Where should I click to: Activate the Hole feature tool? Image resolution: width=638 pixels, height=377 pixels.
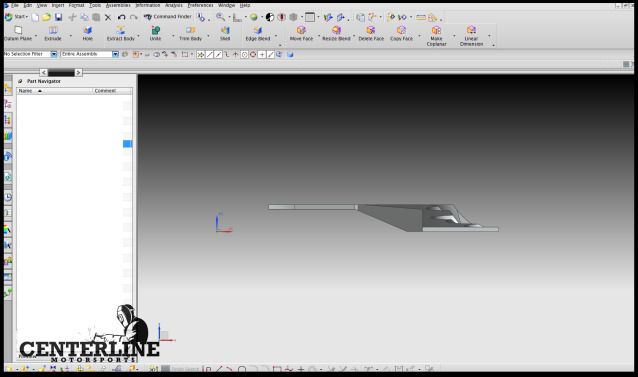tap(87, 33)
